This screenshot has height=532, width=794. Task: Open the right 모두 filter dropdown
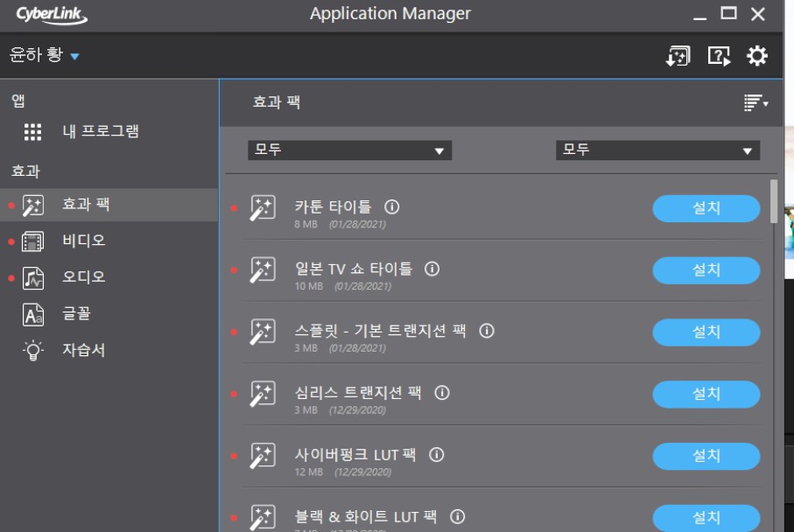pyautogui.click(x=657, y=150)
